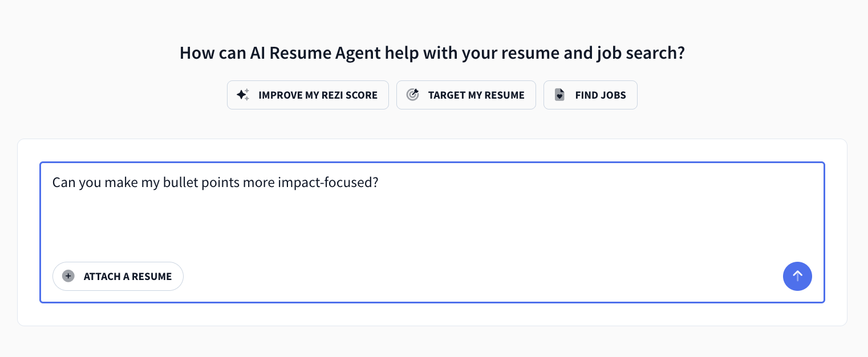Click Attach A Resume
Screen dimensions: 868x357
point(118,276)
